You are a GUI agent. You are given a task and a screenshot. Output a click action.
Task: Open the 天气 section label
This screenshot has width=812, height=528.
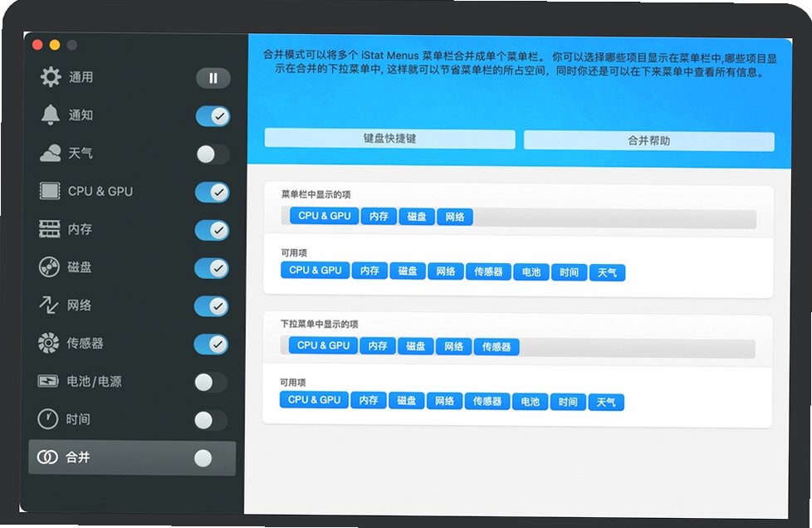point(81,154)
